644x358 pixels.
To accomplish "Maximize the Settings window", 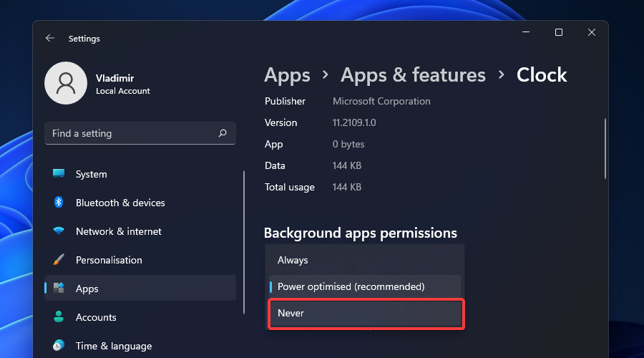I will click(559, 32).
